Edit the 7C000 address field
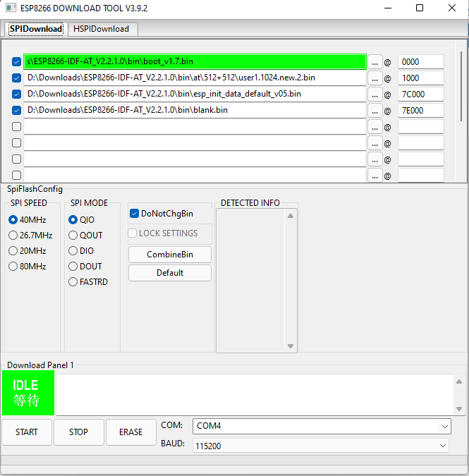This screenshot has width=469, height=476. pyautogui.click(x=421, y=94)
